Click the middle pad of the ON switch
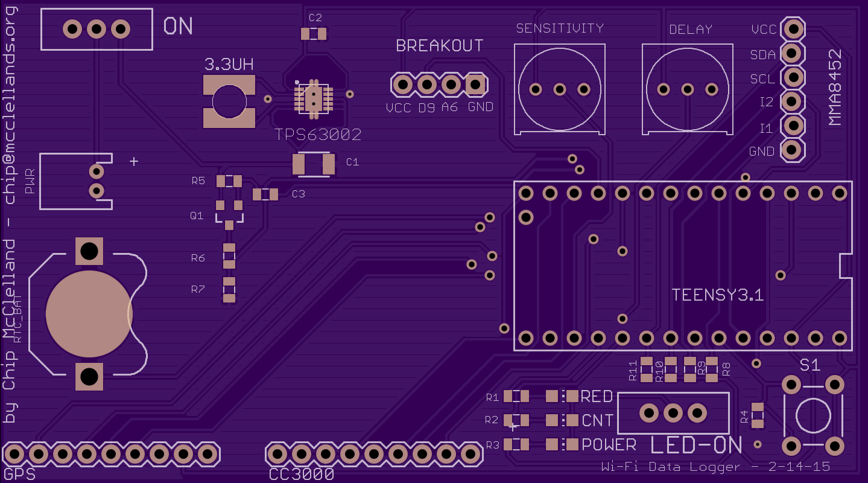The image size is (868, 483). pyautogui.click(x=97, y=28)
